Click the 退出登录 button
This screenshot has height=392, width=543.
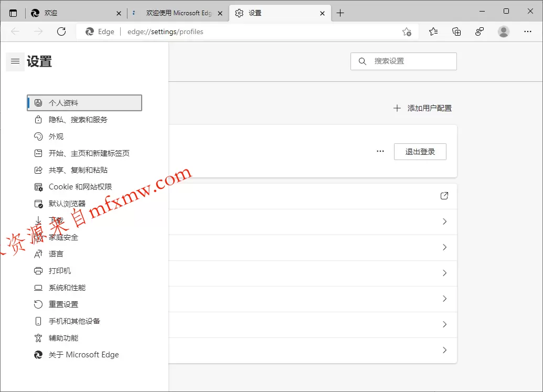click(420, 152)
